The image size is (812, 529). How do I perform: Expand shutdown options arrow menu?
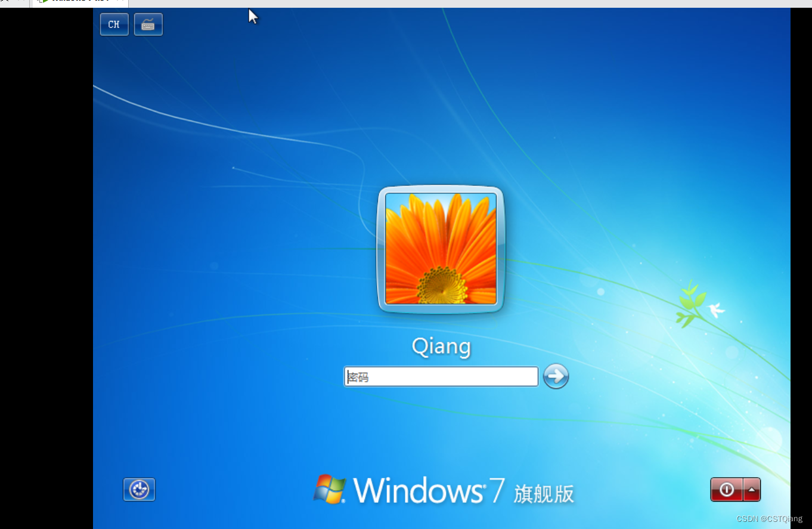pos(752,490)
